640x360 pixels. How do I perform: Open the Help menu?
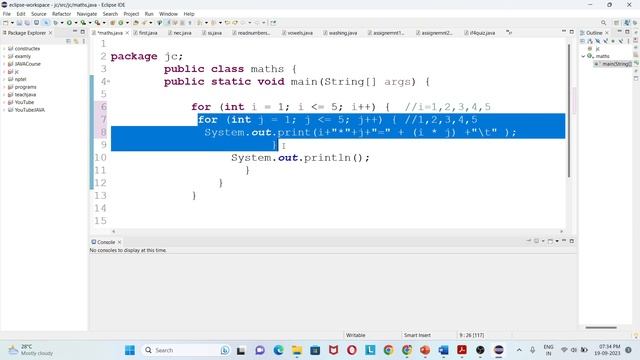[189, 14]
